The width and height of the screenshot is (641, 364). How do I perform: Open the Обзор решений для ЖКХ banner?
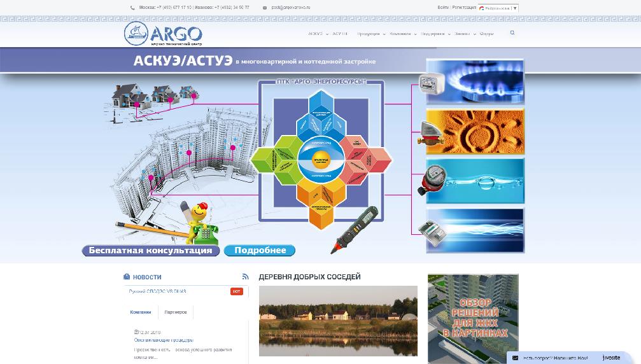point(473,319)
